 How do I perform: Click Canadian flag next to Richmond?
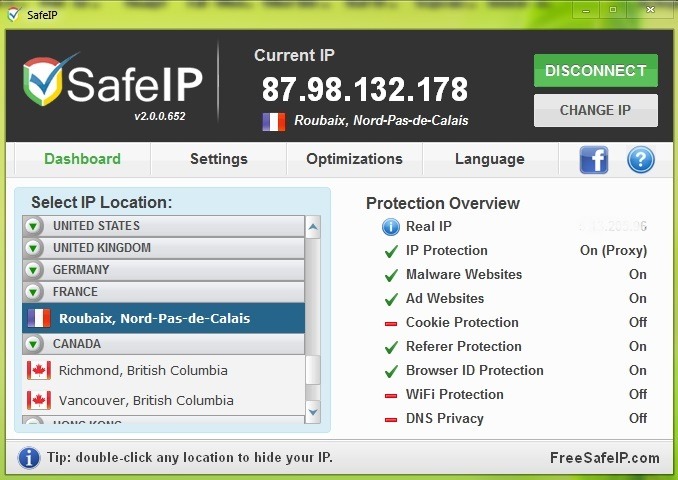coord(38,371)
